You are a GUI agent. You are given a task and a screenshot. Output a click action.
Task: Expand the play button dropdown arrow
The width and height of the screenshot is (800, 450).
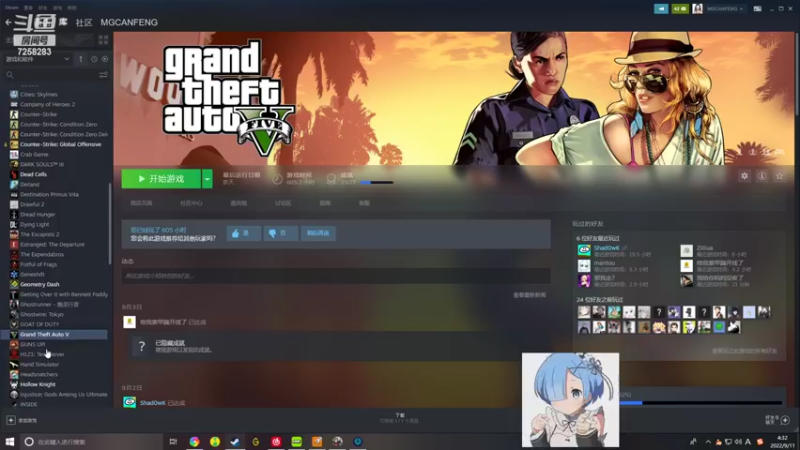(207, 179)
